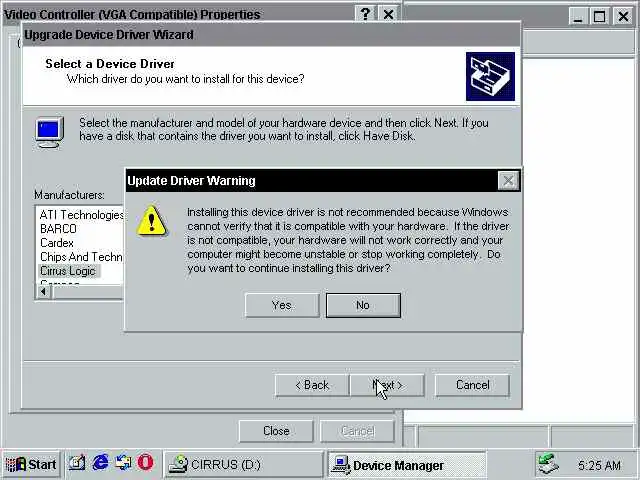640x480 pixels.
Task: Select ATI Technologies in Manufacturers list
Action: (x=81, y=215)
